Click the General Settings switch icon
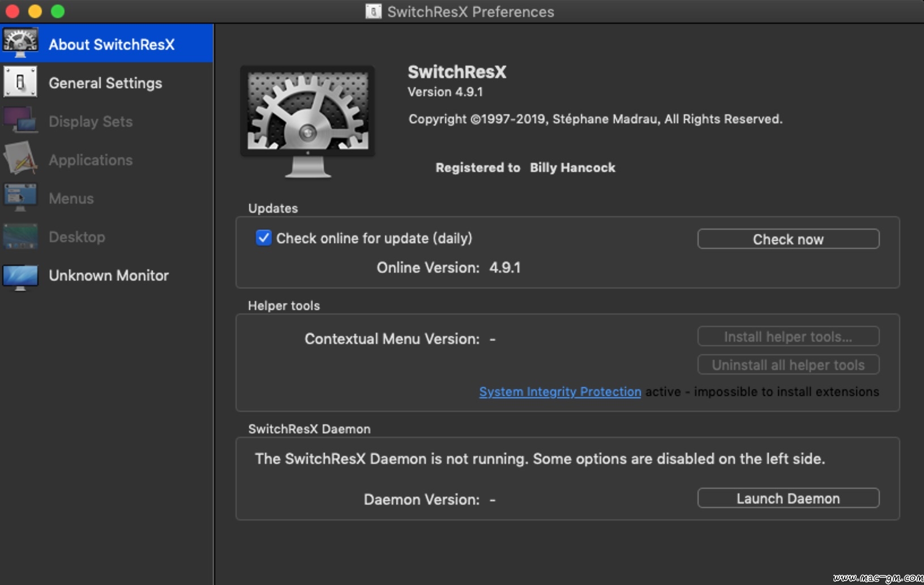The height and width of the screenshot is (585, 924). pyautogui.click(x=20, y=82)
